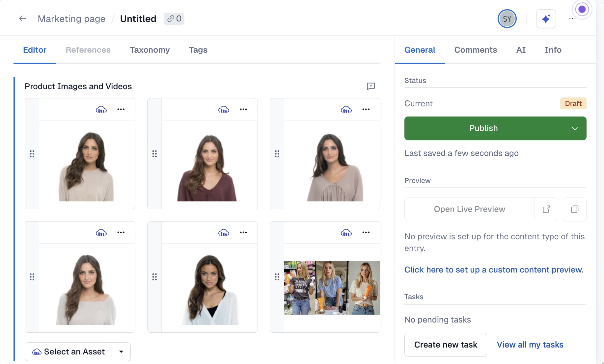Image resolution: width=604 pixels, height=364 pixels.
Task: Click the add comment icon for Product Images
Action: [371, 86]
